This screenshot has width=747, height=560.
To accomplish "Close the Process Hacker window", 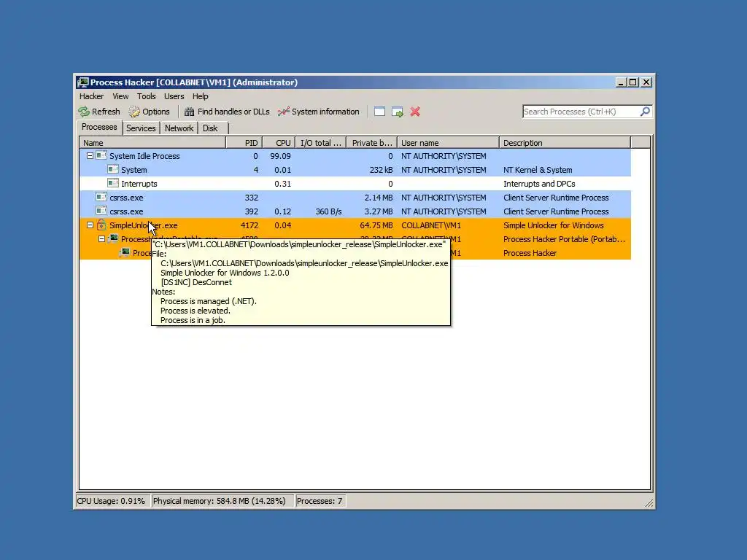I will (x=646, y=82).
